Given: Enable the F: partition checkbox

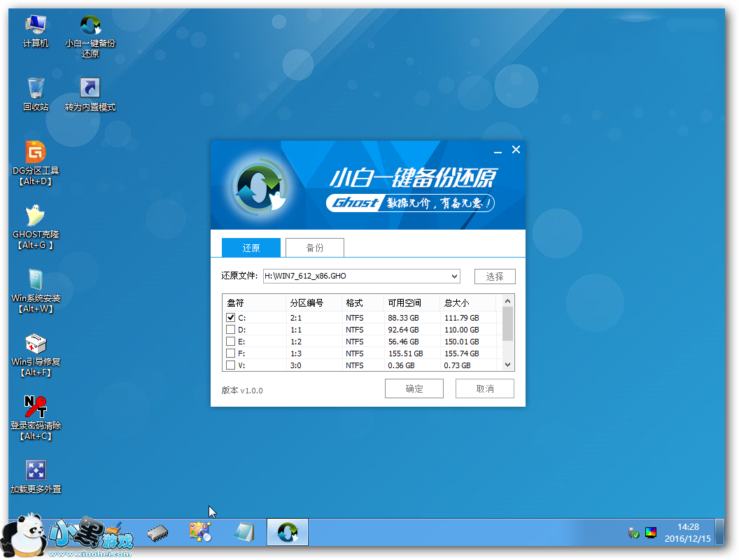Looking at the screenshot, I should pos(231,353).
